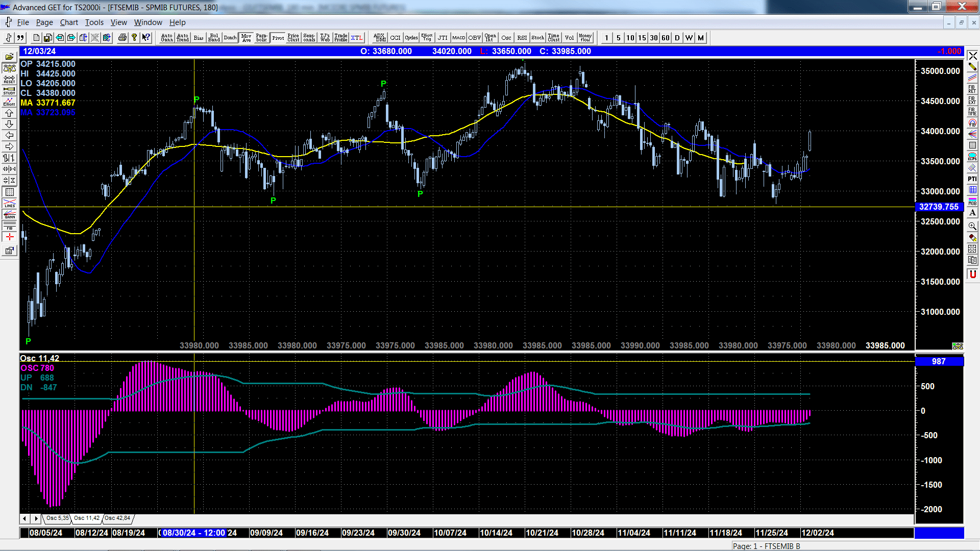Screen dimensions: 980x551
Task: Click the red magnet snap icon
Action: click(x=972, y=274)
